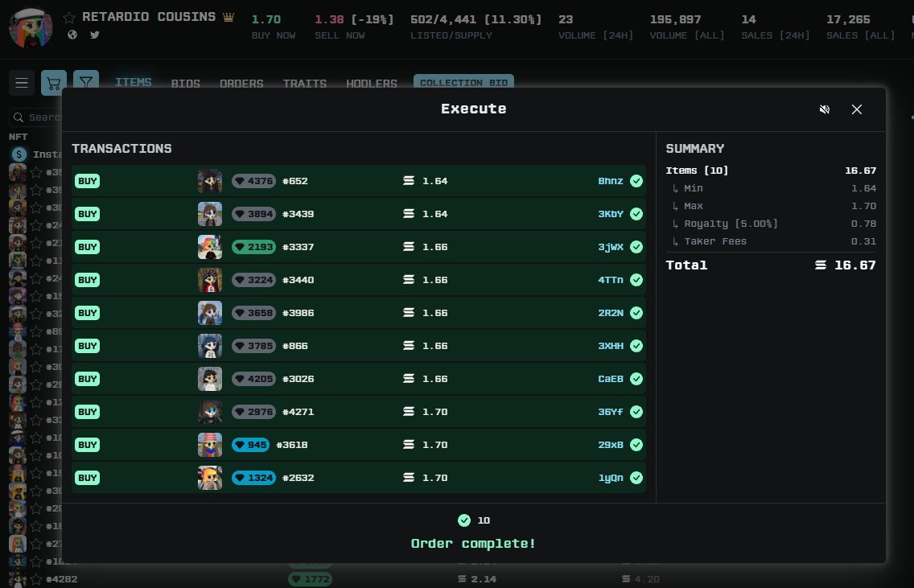Select the #866 item name
The height and width of the screenshot is (588, 914).
[x=295, y=346]
